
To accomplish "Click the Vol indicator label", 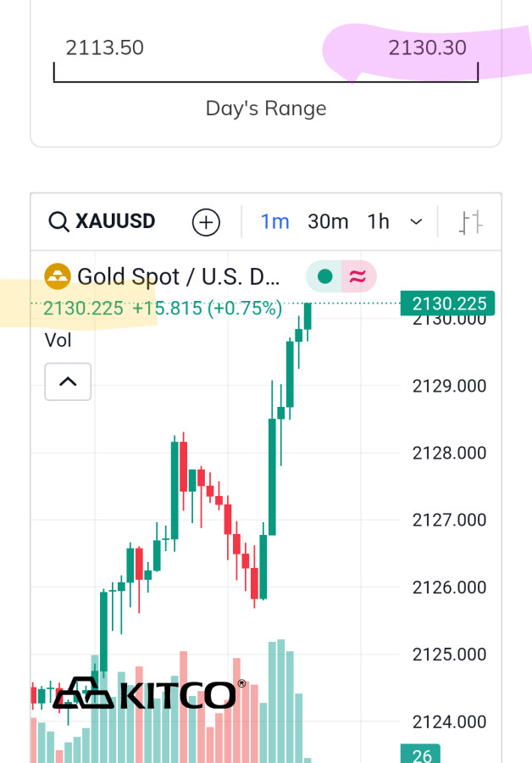I will click(x=58, y=340).
